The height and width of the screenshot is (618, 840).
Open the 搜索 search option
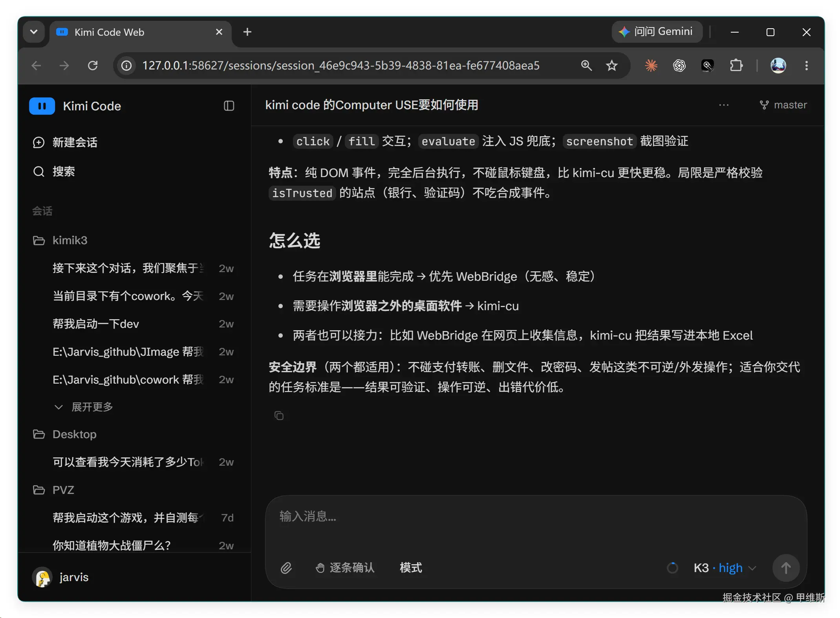pos(54,172)
